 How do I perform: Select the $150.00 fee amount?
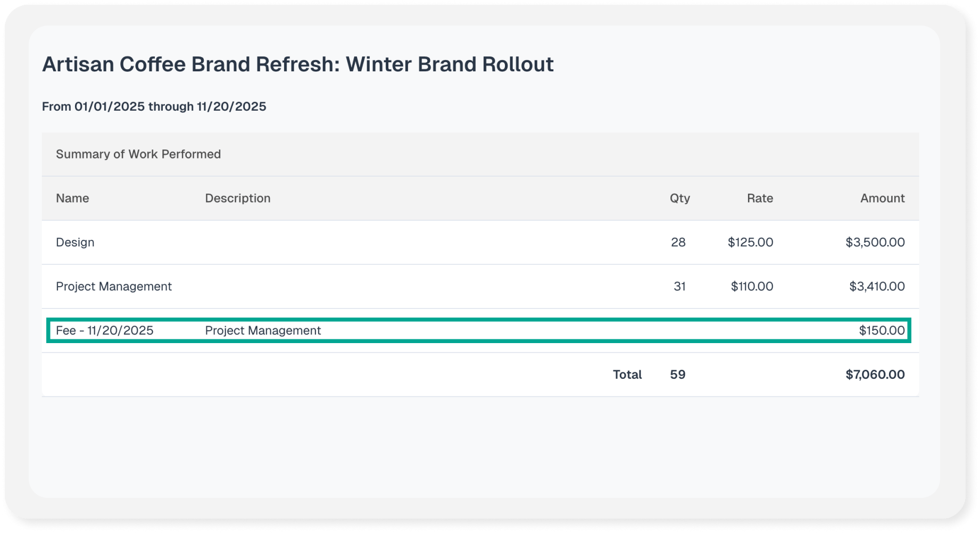(x=881, y=331)
